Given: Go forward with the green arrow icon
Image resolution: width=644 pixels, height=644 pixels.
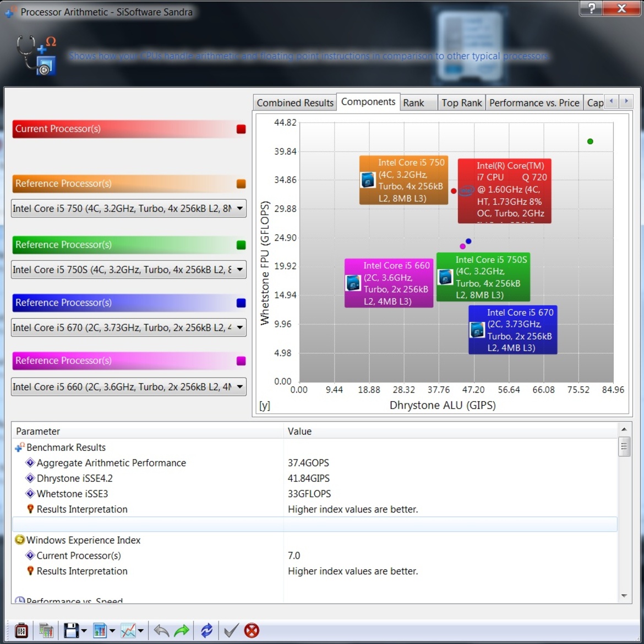Looking at the screenshot, I should point(182,630).
